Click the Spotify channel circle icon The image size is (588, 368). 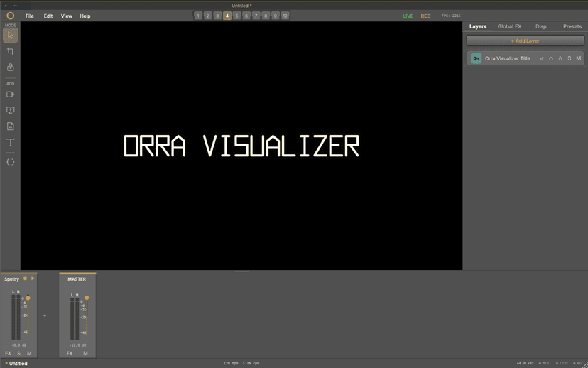click(25, 278)
